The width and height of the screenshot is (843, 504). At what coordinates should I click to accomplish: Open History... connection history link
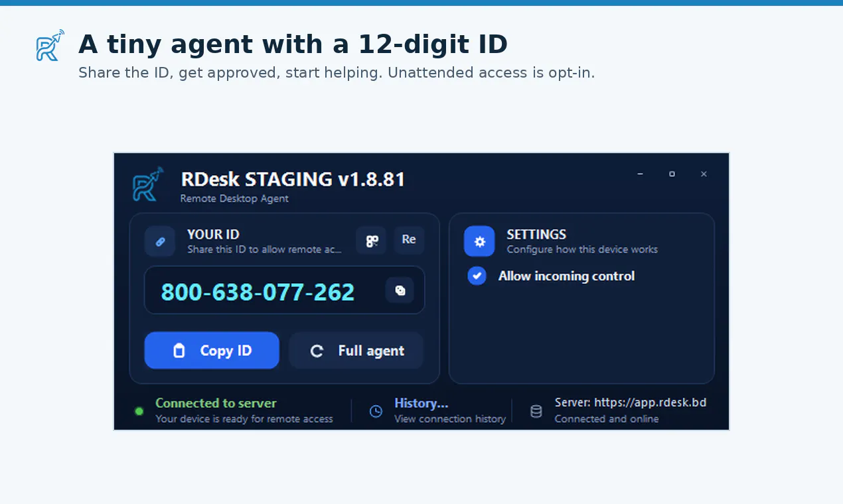click(x=421, y=403)
